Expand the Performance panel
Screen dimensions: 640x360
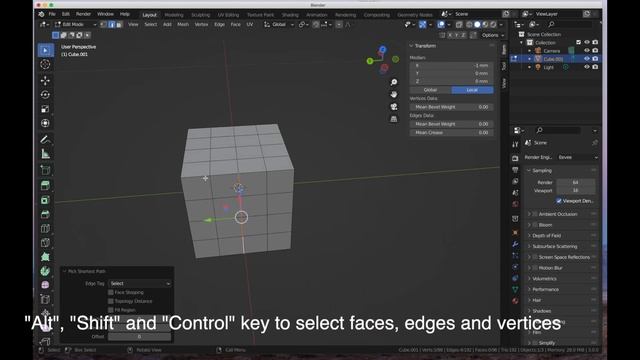pos(529,289)
